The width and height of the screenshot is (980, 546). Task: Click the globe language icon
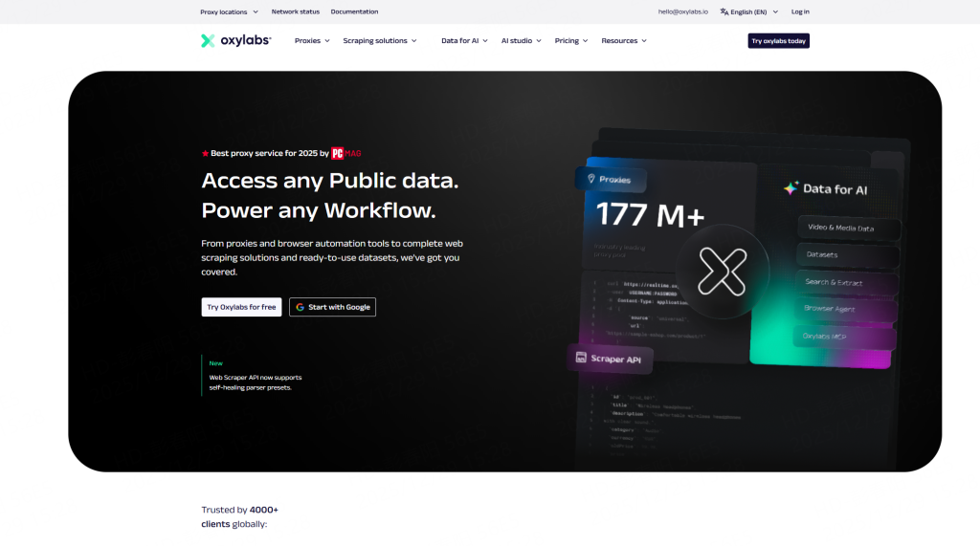pos(724,12)
